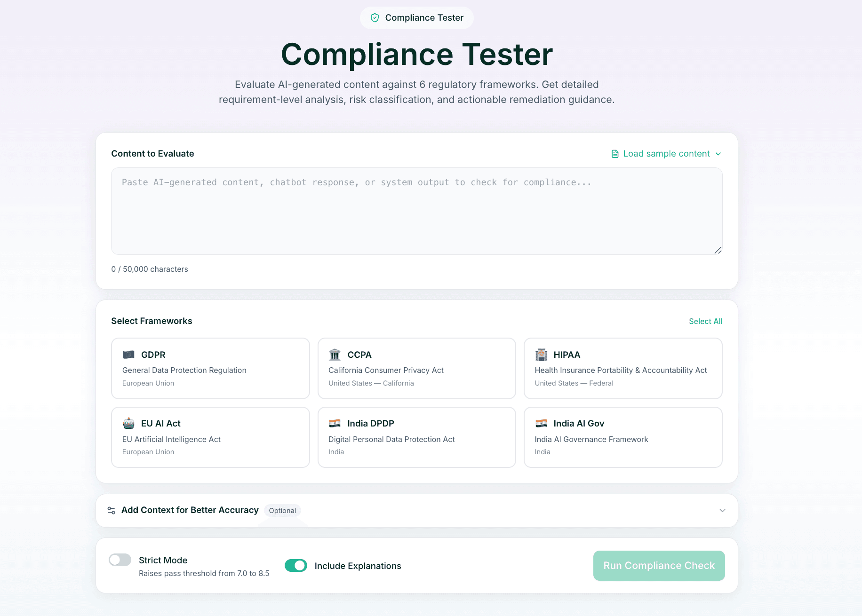The image size is (862, 616).
Task: Click the sliders icon beside Add Context heading
Action: tap(111, 510)
